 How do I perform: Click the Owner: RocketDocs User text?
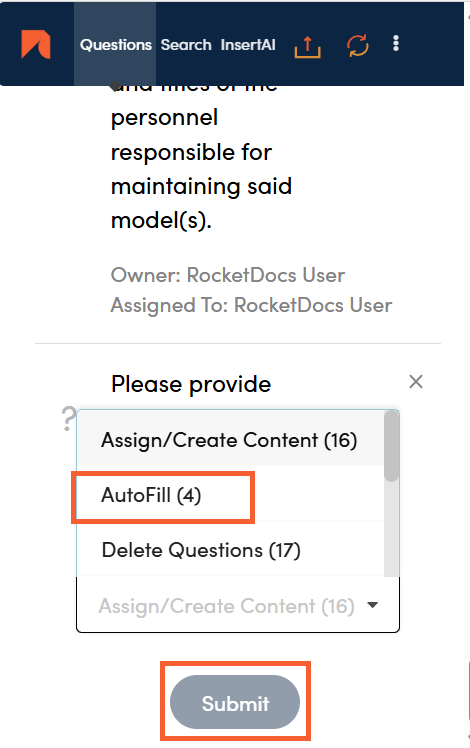(x=228, y=275)
